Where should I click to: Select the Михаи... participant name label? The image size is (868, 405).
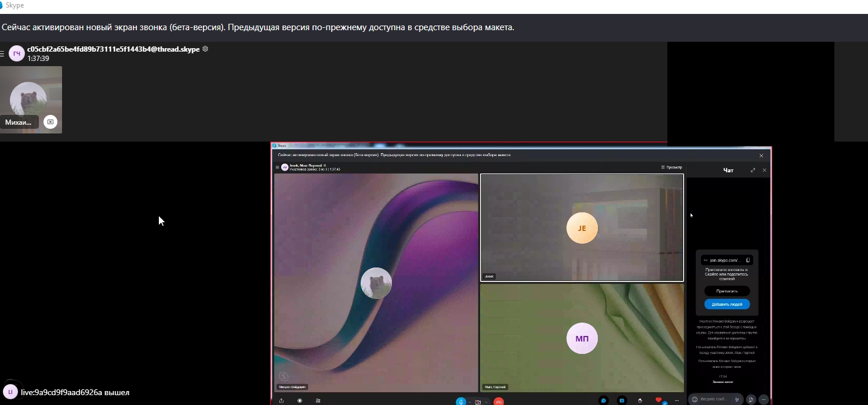pyautogui.click(x=19, y=122)
